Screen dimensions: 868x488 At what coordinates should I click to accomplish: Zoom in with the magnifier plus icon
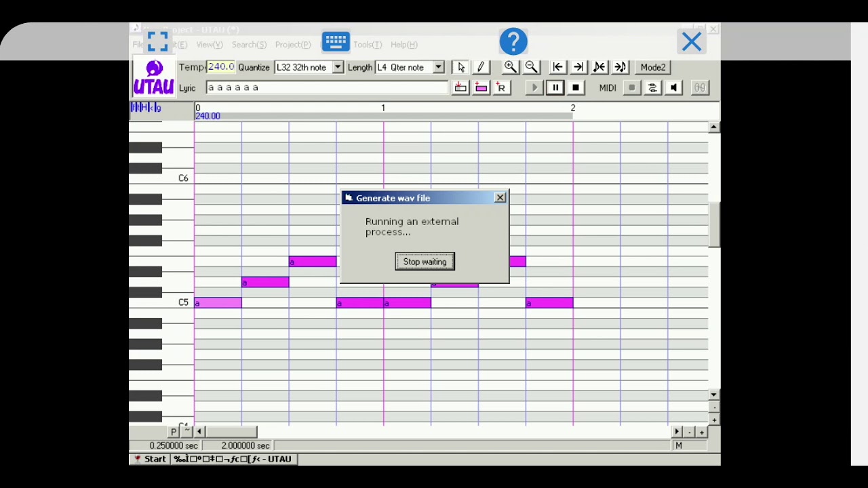click(510, 67)
